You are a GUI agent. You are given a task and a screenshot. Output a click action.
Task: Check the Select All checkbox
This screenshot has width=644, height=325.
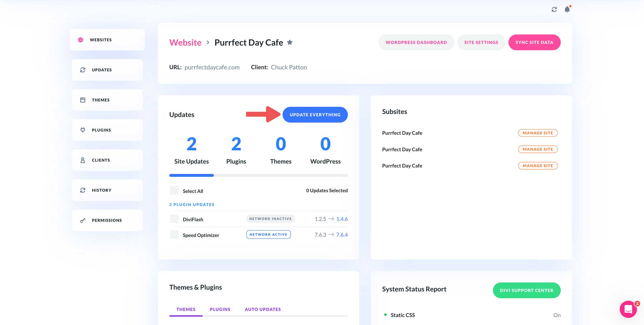[x=174, y=190]
